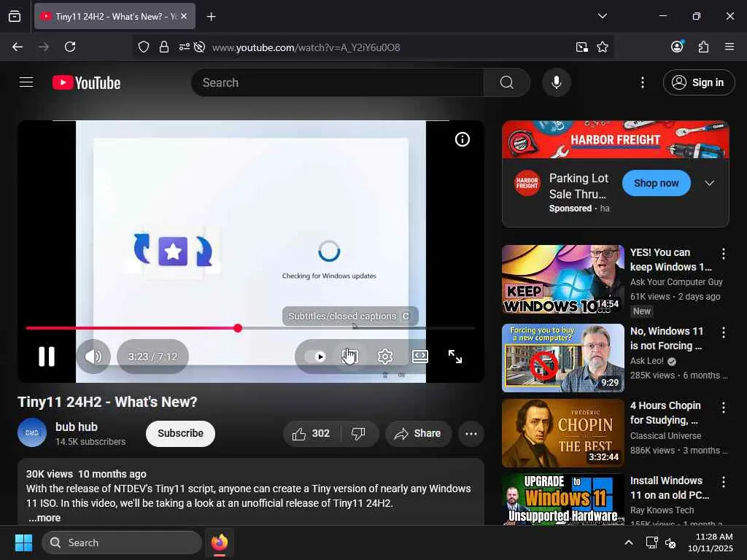Open options for No, Windows 11 is not Forcing video
The width and height of the screenshot is (747, 560).
723,332
